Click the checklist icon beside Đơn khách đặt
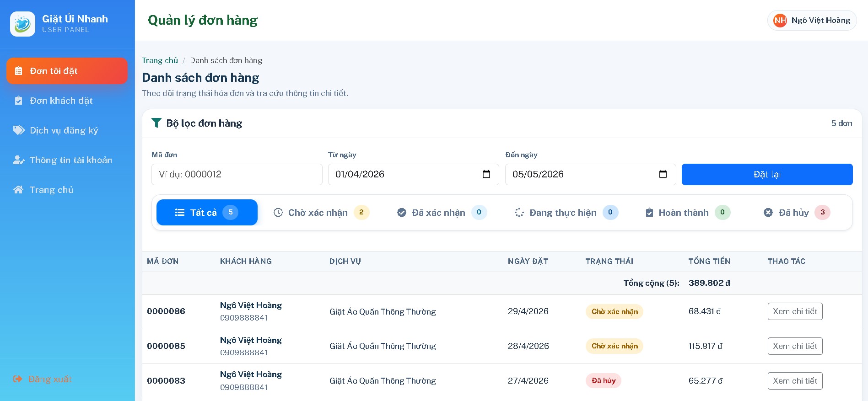Image resolution: width=868 pixels, height=401 pixels. click(18, 101)
